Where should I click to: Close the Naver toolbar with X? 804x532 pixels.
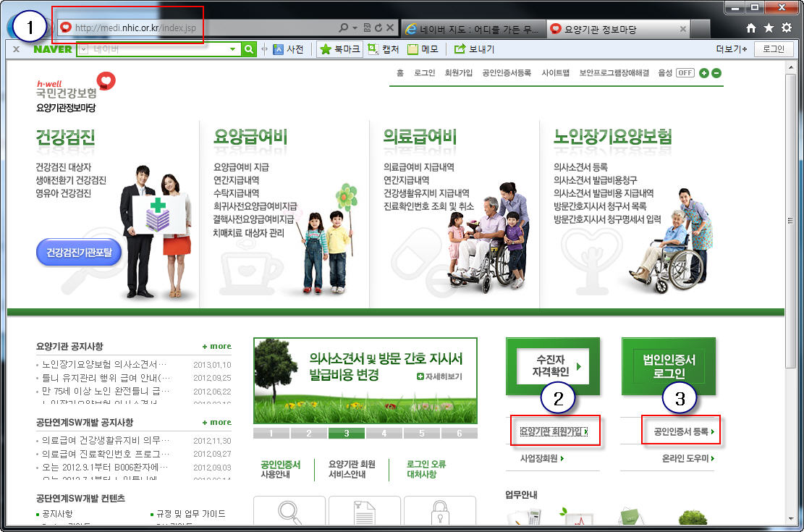point(17,49)
